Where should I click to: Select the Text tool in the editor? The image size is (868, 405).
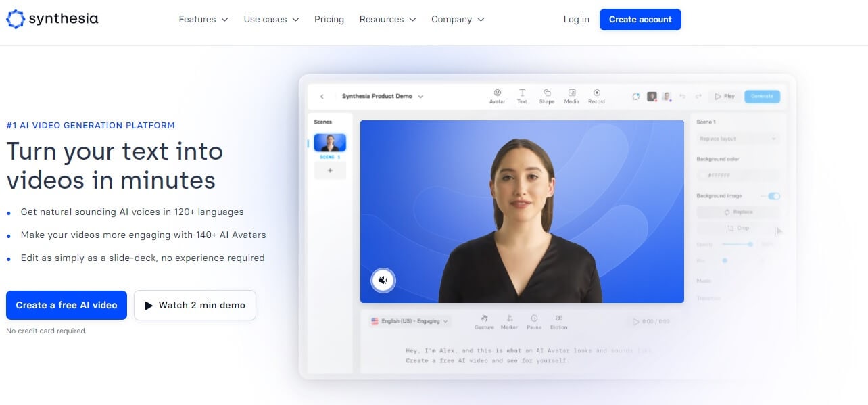pos(522,97)
